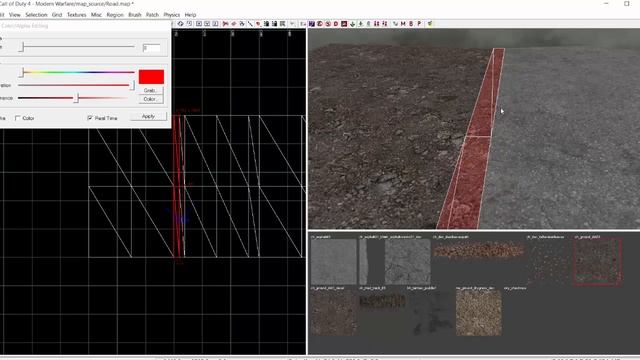
Task: Open the Grid menu
Action: coord(57,15)
